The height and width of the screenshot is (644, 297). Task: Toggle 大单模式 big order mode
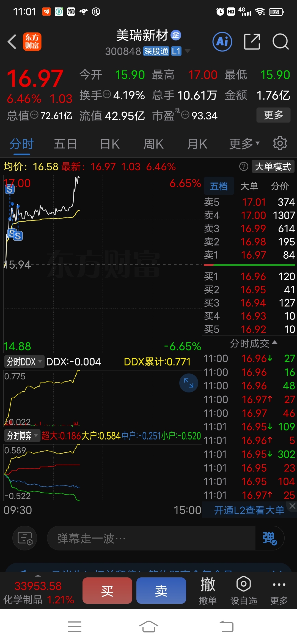point(273,167)
